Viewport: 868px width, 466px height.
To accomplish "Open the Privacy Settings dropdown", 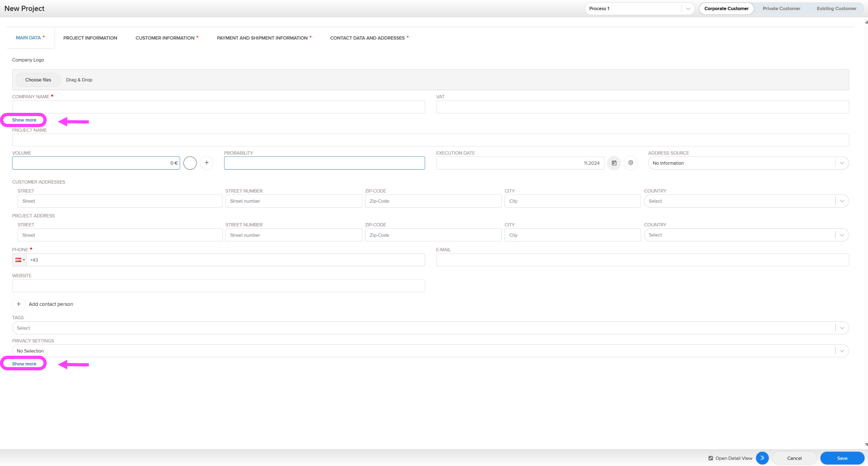I will coord(430,351).
